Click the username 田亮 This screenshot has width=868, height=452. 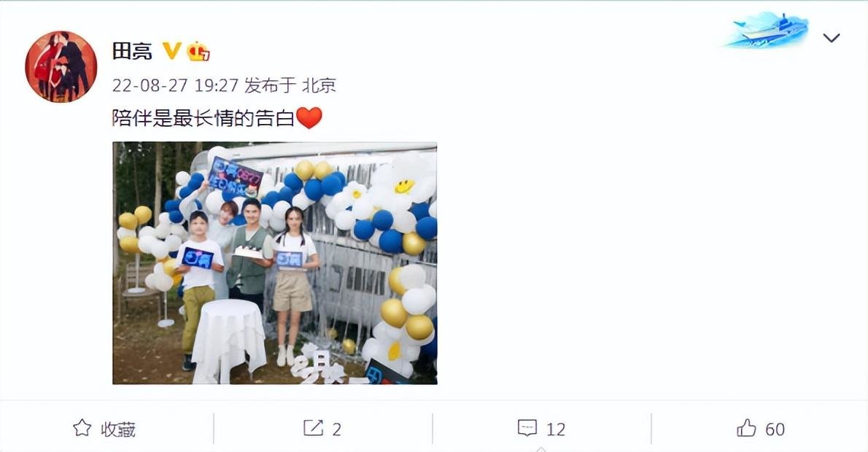point(132,52)
